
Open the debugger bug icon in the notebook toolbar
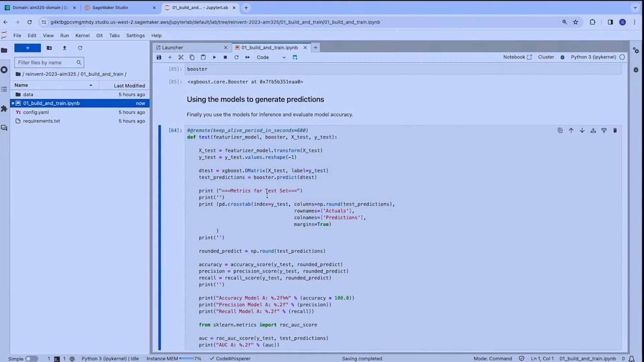click(x=562, y=57)
